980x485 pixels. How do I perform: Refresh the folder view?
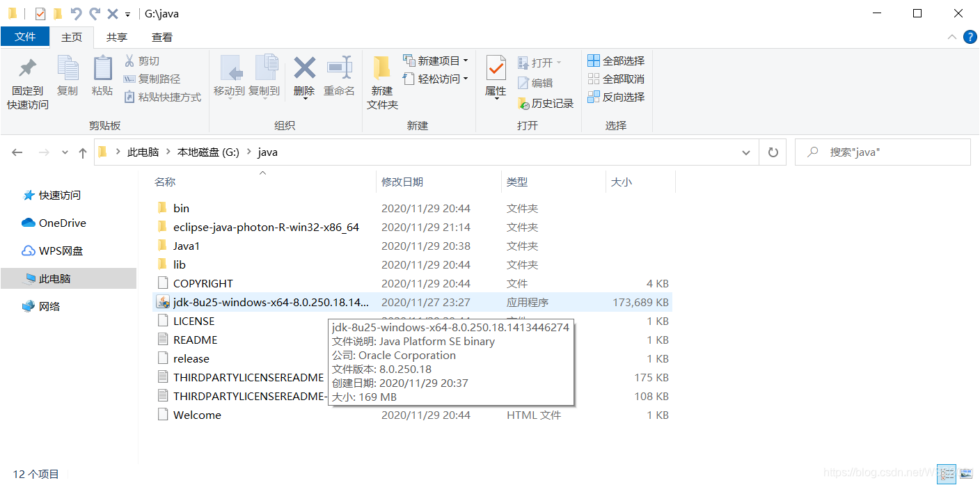click(x=773, y=152)
